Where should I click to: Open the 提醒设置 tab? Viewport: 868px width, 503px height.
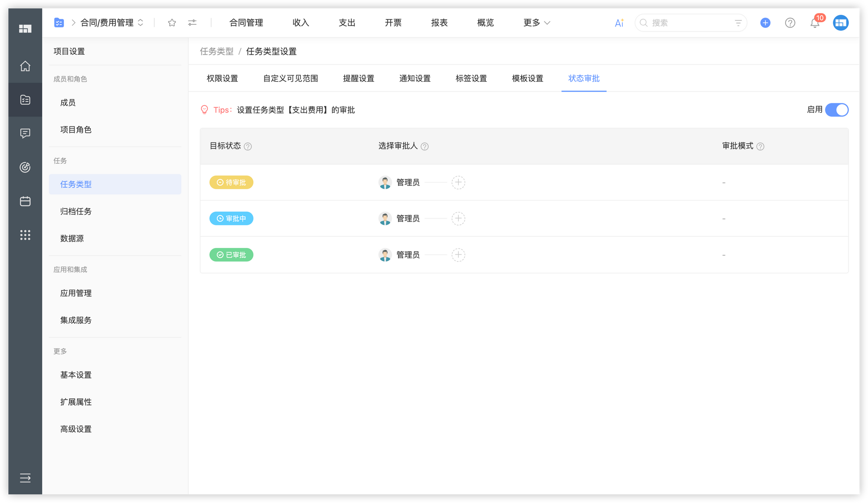358,79
